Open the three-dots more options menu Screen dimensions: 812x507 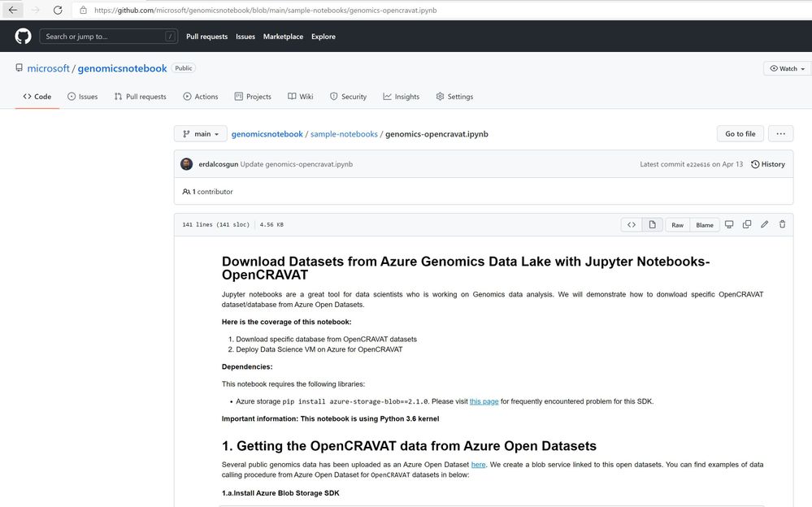780,133
